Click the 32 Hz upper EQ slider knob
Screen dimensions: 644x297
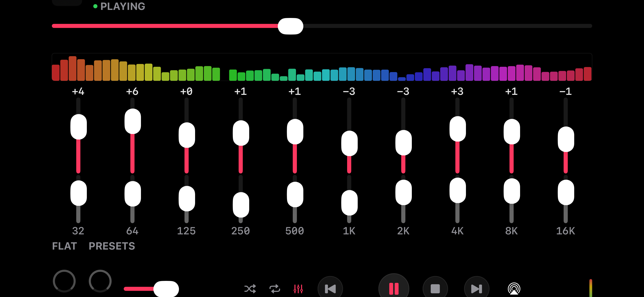pos(79,127)
